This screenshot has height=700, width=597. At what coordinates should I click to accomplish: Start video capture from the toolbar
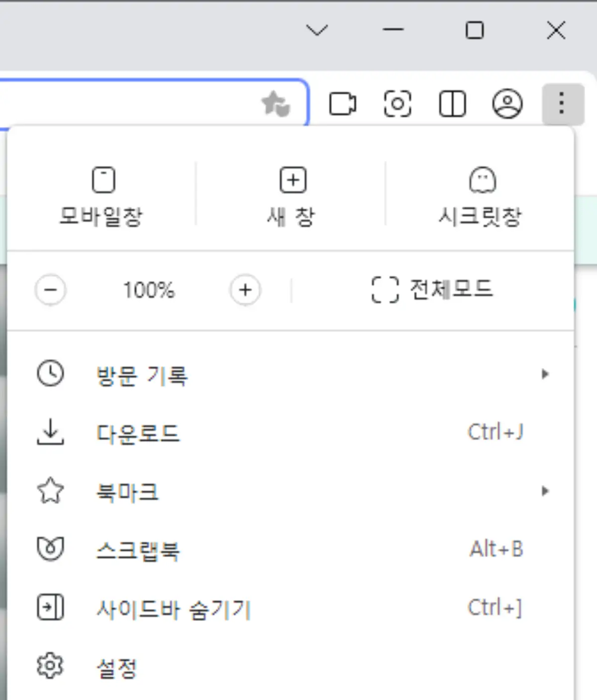click(x=343, y=104)
